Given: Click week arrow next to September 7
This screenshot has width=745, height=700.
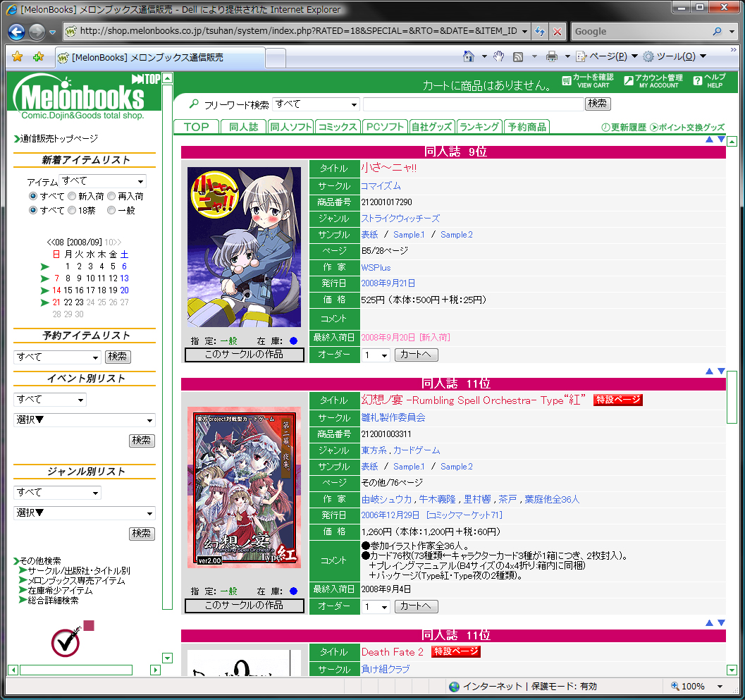Looking at the screenshot, I should (45, 278).
